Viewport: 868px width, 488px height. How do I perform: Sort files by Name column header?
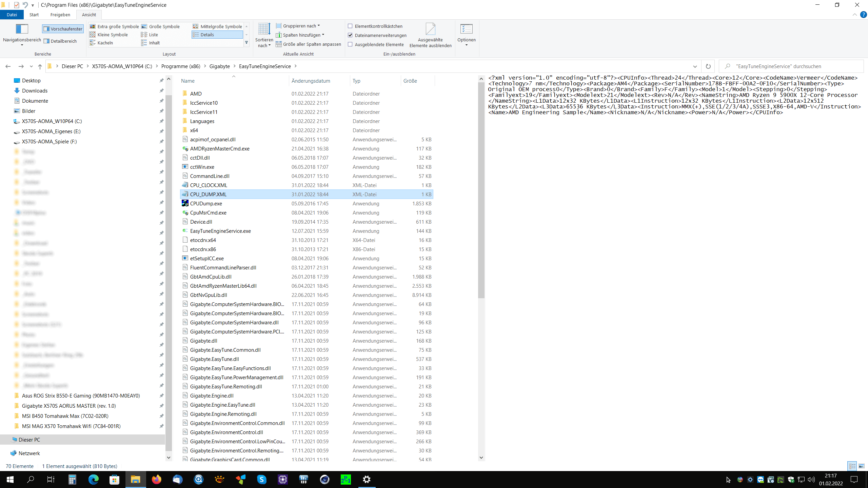tap(234, 81)
